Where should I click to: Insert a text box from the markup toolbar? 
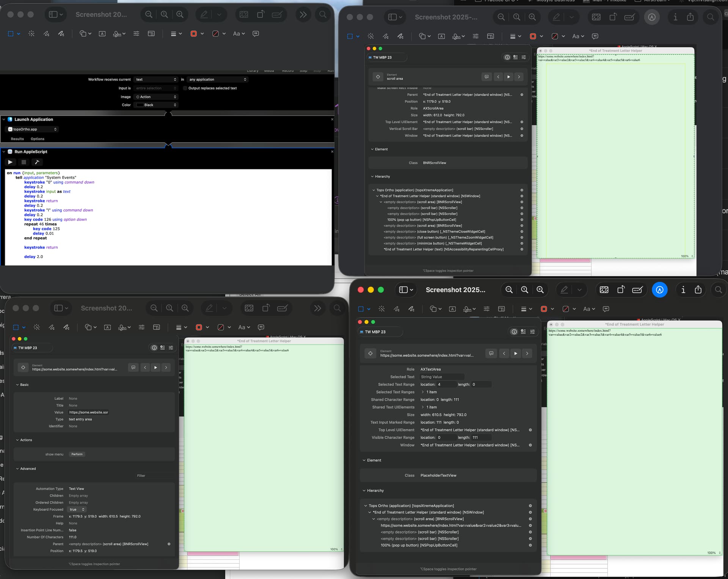click(x=102, y=33)
